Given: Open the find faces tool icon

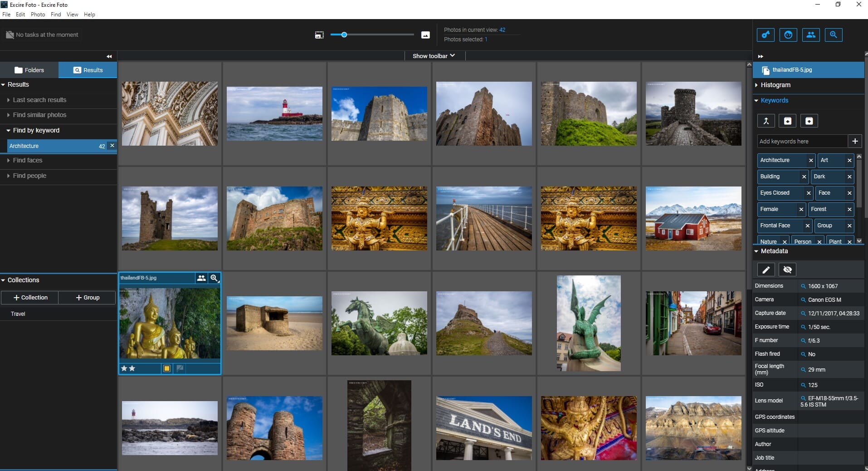Looking at the screenshot, I should pos(788,35).
